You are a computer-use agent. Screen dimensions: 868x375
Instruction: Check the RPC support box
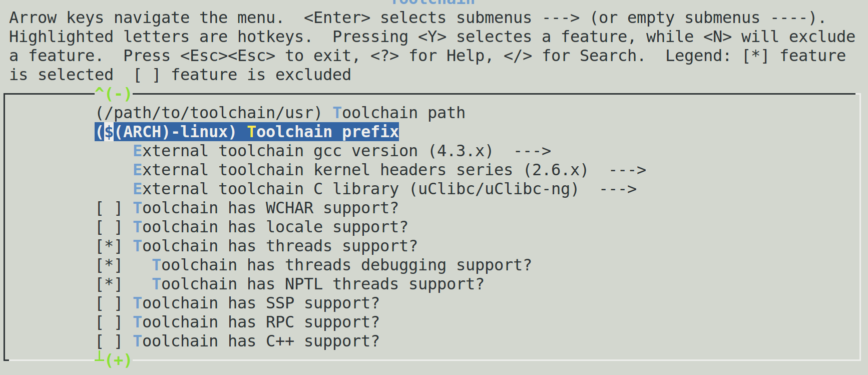pos(109,322)
